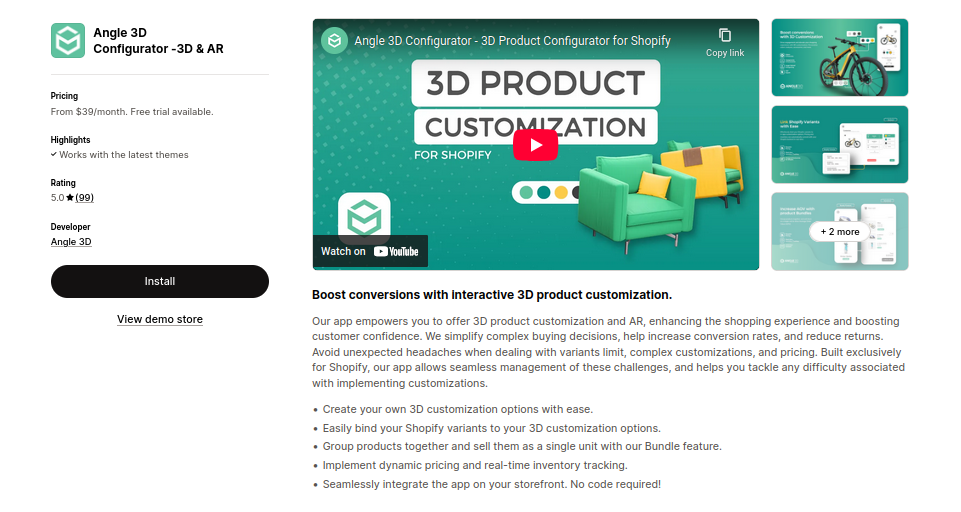
Task: Click the YouTube logo in Watch on bar
Action: coord(396,251)
